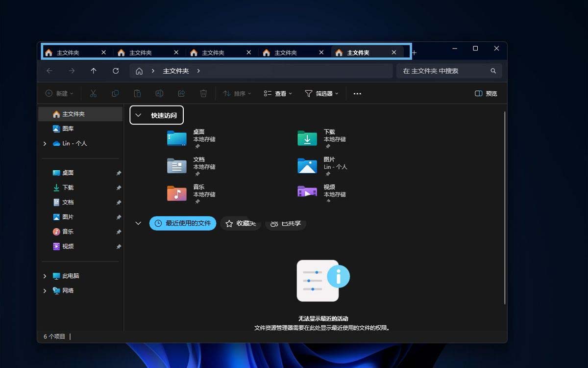
Task: Click the Delete trash icon in the toolbar
Action: pos(203,93)
